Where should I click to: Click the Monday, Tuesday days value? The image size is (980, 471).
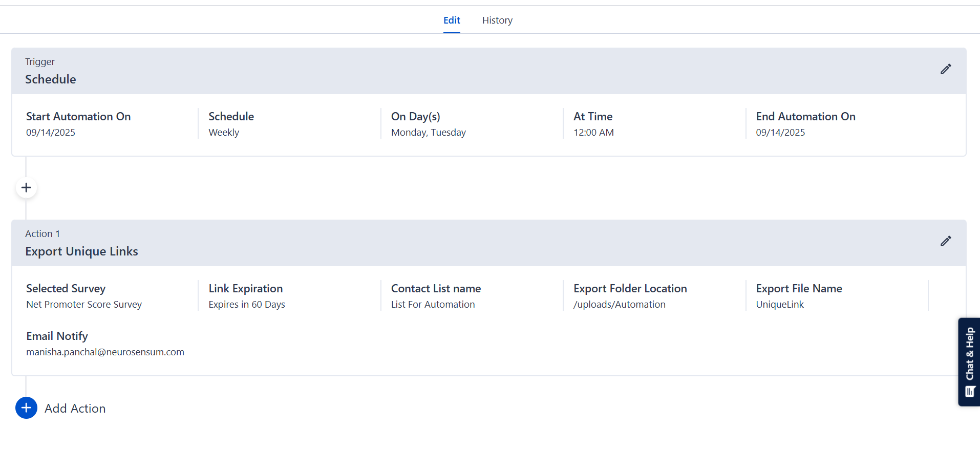(428, 133)
